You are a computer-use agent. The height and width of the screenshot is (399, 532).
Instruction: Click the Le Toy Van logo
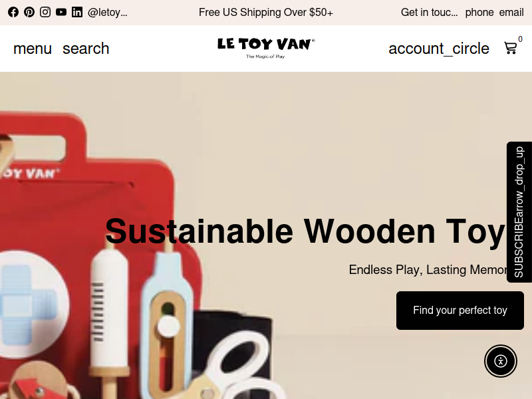(266, 48)
